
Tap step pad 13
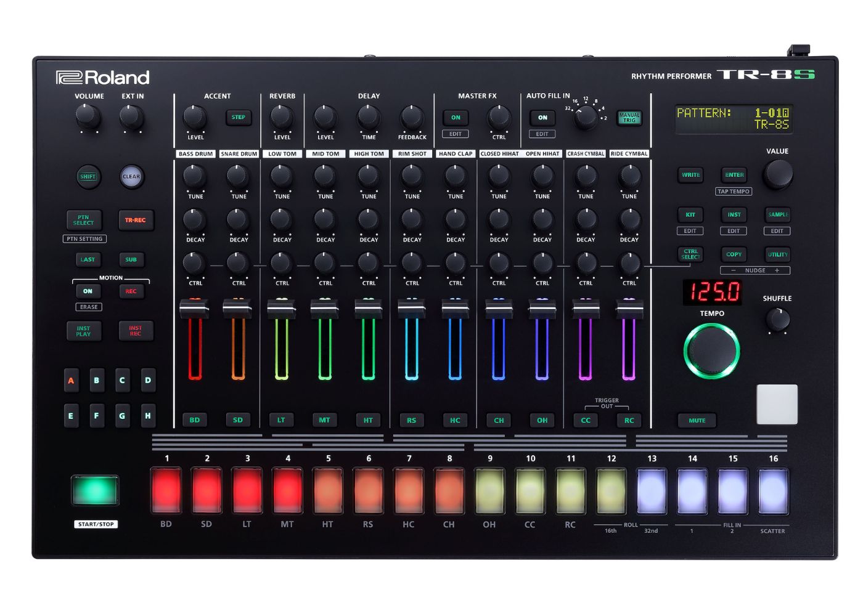[652, 491]
